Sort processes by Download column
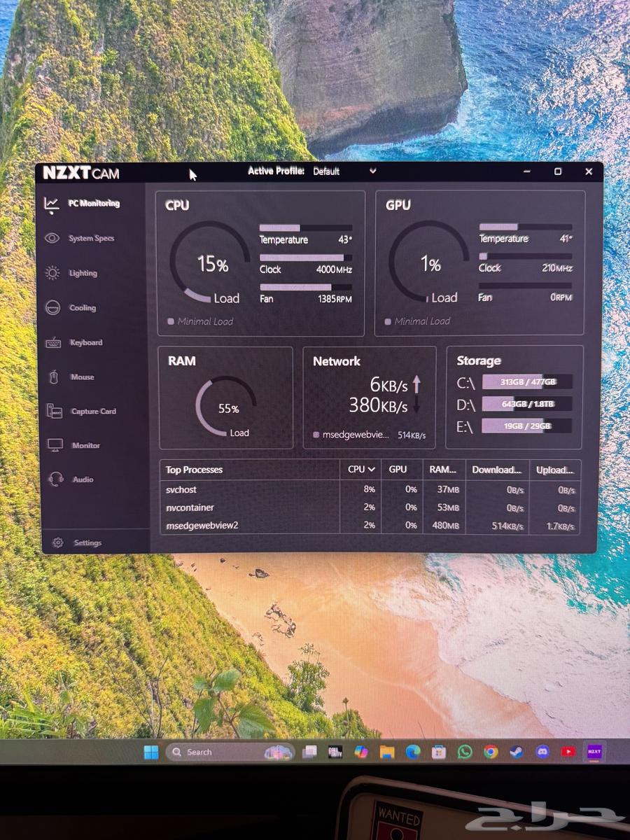 click(x=497, y=470)
